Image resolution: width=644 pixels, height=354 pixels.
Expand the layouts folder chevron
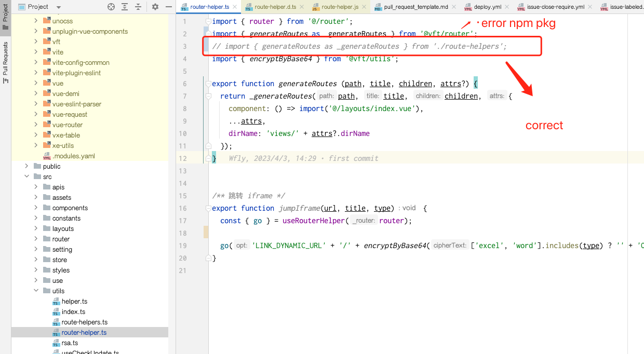[36, 228]
